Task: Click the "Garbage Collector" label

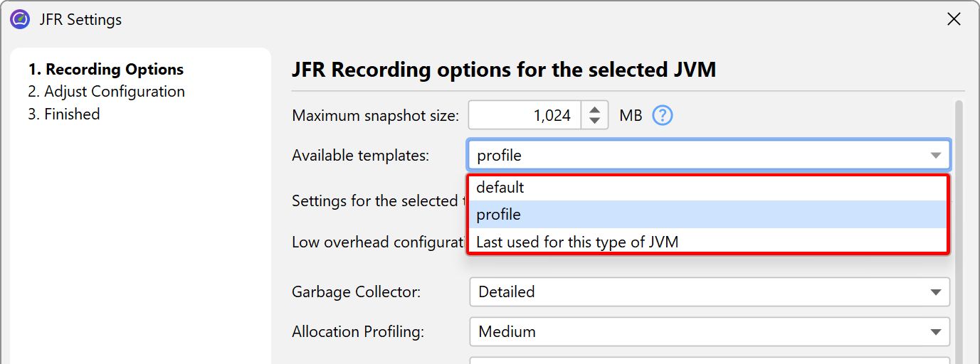Action: click(x=357, y=292)
